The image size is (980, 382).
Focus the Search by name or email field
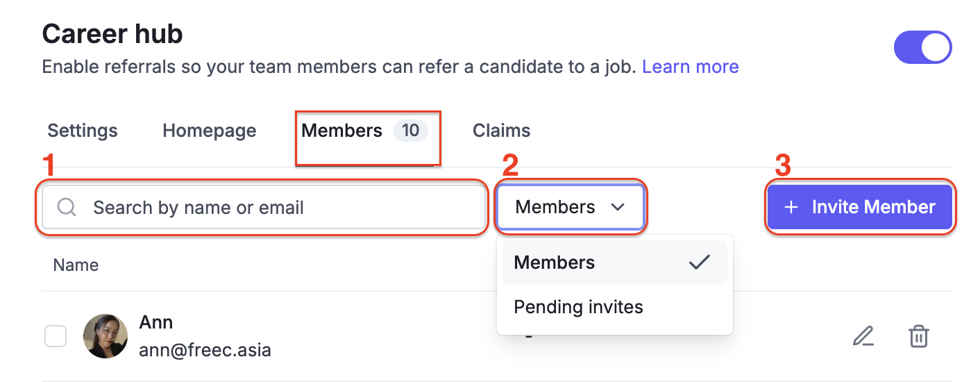(x=278, y=208)
